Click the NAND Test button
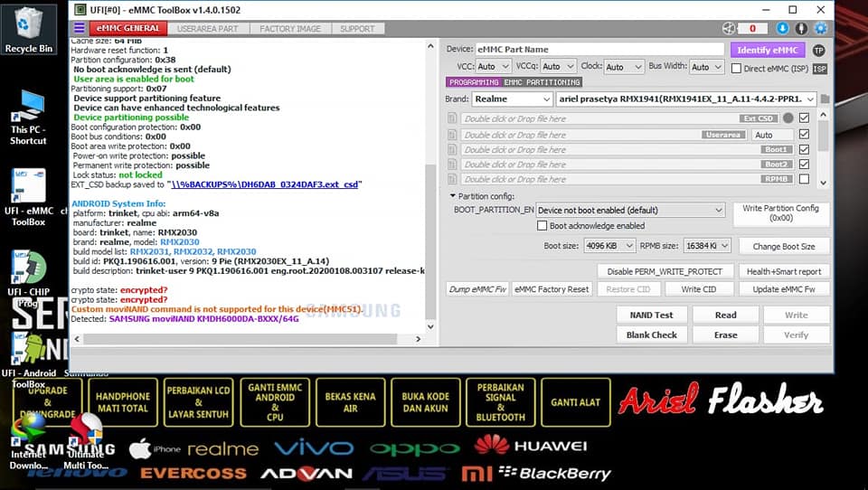Screen dimensions: 868x490 [x=652, y=315]
